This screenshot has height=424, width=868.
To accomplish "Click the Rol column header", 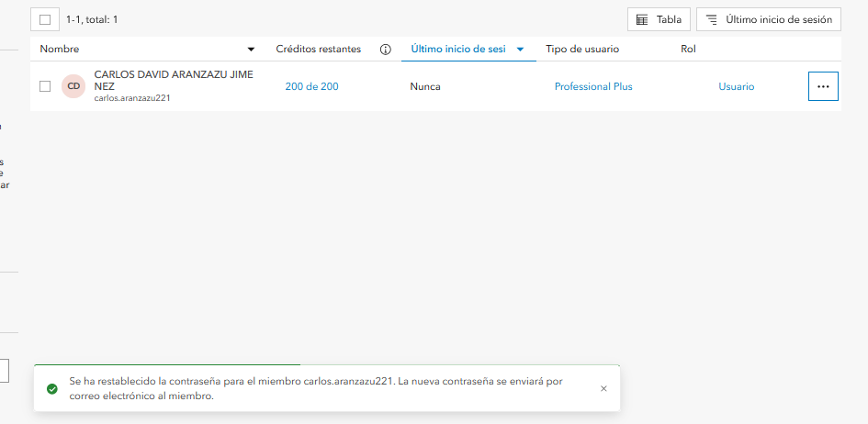I will [688, 50].
